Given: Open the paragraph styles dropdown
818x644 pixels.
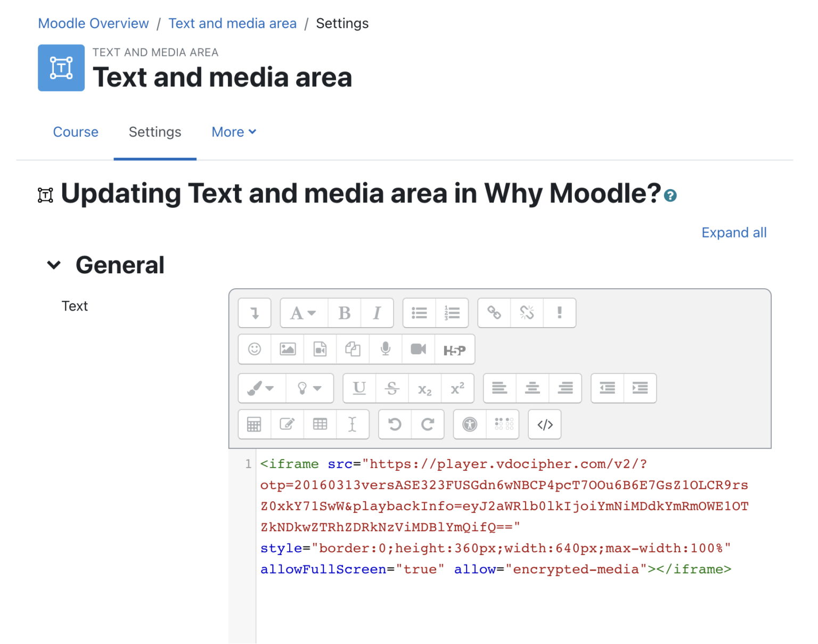Looking at the screenshot, I should [x=303, y=313].
